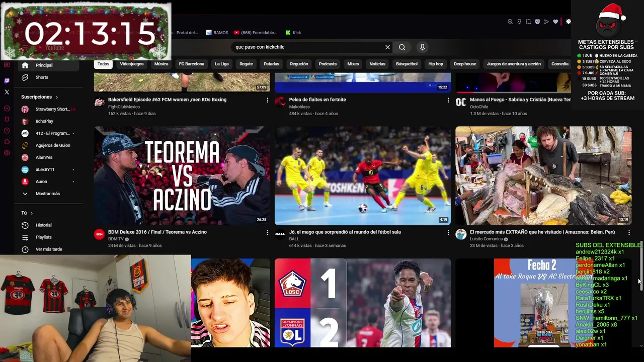
Task: Select Juegos de aventura y acción chip
Action: click(514, 64)
